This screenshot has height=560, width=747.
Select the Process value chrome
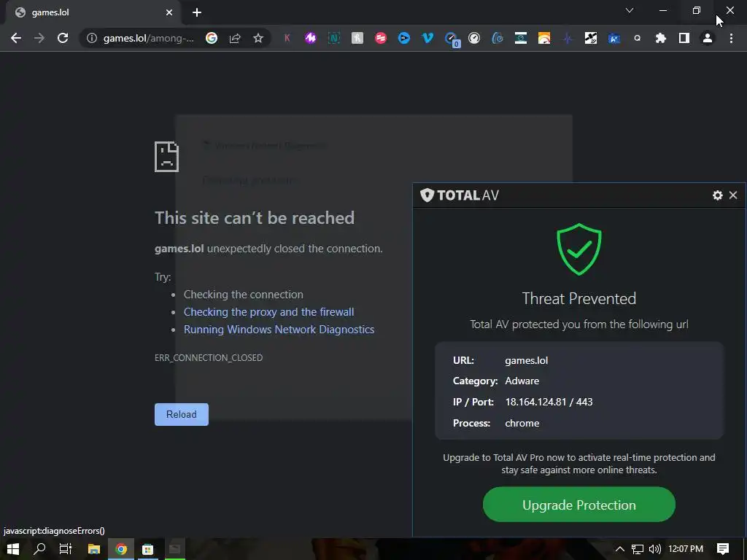[x=522, y=424]
